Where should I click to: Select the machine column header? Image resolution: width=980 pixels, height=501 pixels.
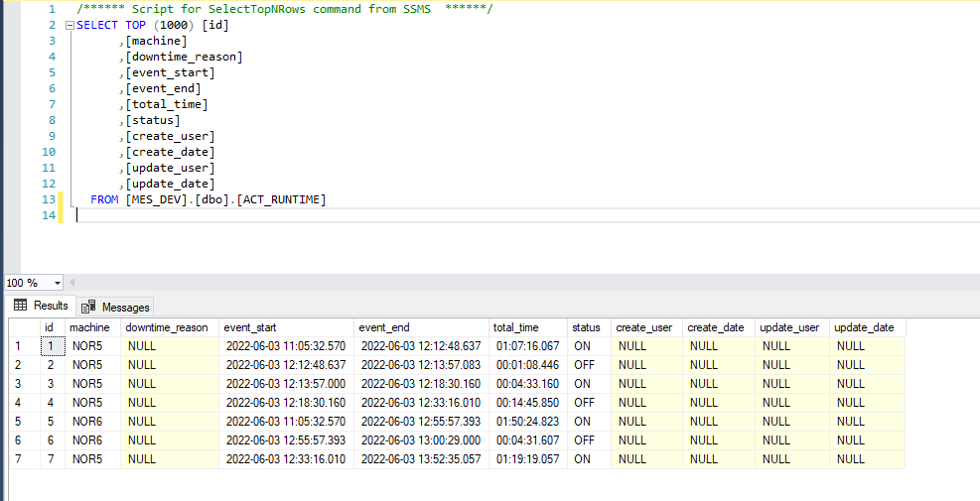[93, 327]
